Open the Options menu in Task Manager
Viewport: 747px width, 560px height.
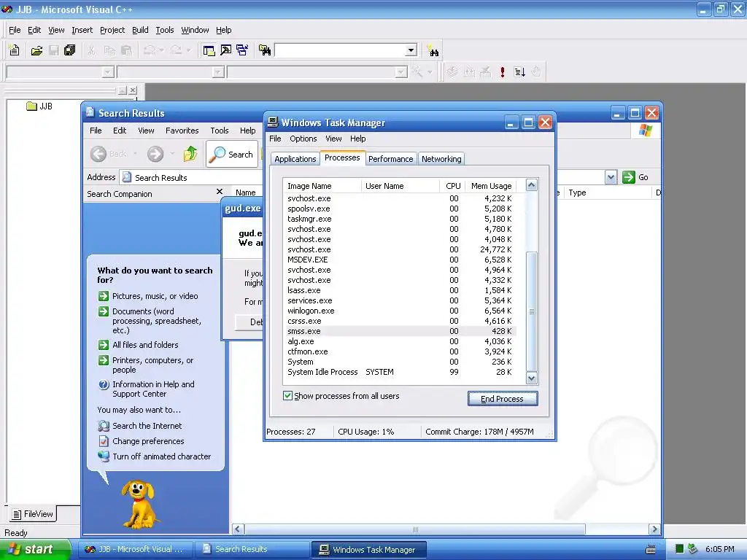point(303,139)
